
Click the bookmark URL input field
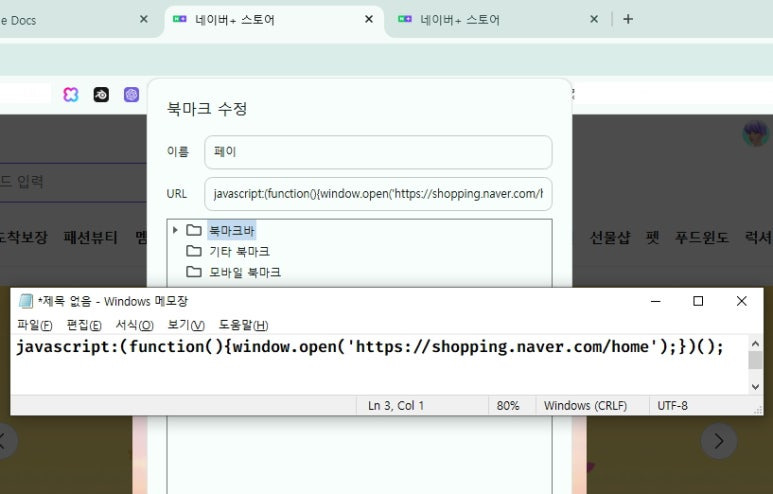pos(378,194)
